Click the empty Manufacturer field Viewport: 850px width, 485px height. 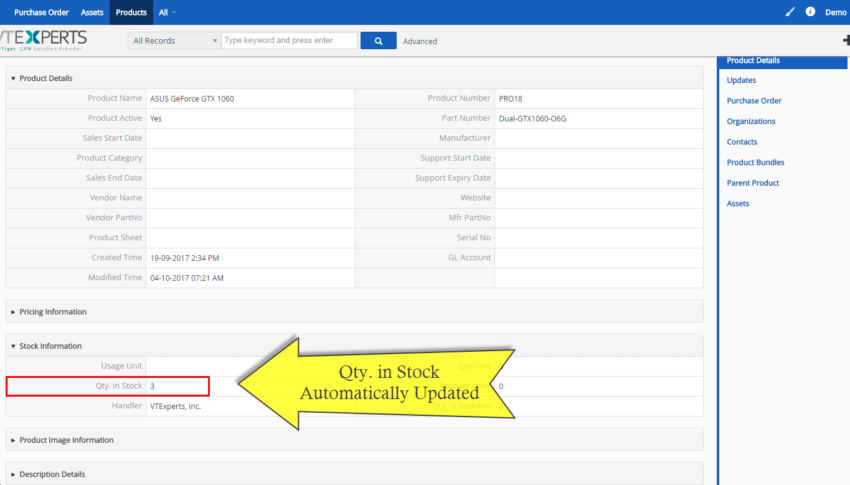(598, 139)
